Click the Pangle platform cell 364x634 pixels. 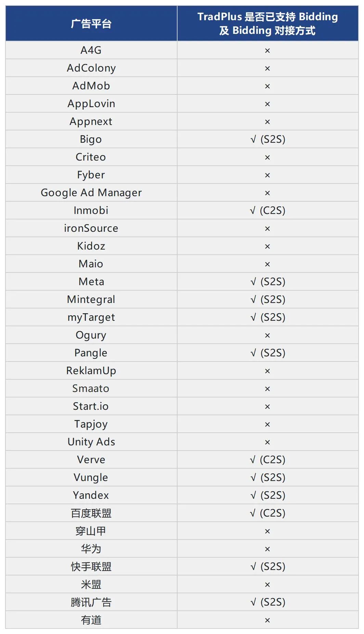(x=91, y=353)
